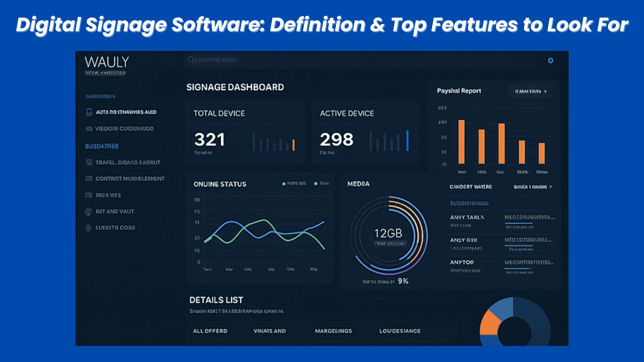Open the LOUDESIANCE tab
Screen dimensions: 644x362
pos(400,331)
